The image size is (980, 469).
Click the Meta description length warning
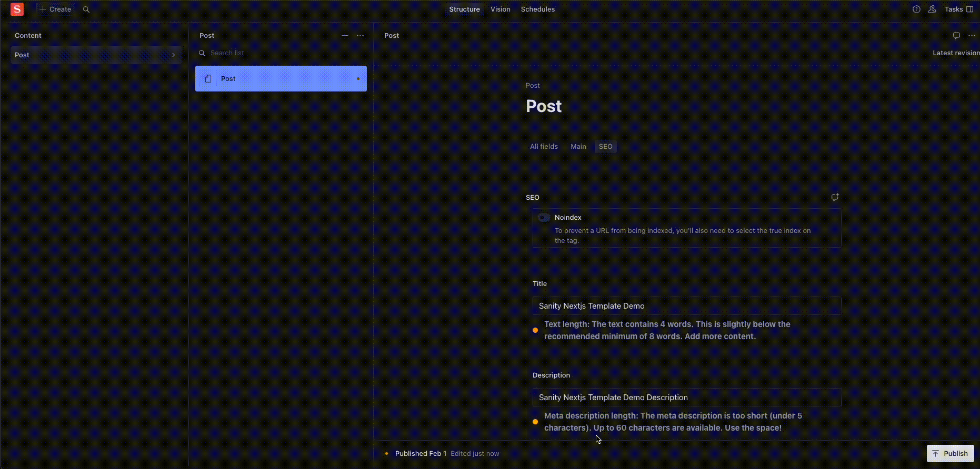pos(673,422)
